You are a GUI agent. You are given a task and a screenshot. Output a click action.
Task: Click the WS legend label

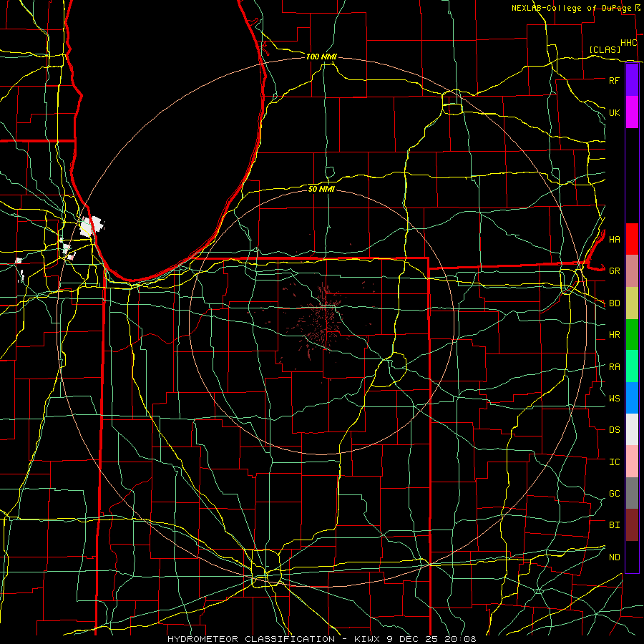(x=614, y=398)
